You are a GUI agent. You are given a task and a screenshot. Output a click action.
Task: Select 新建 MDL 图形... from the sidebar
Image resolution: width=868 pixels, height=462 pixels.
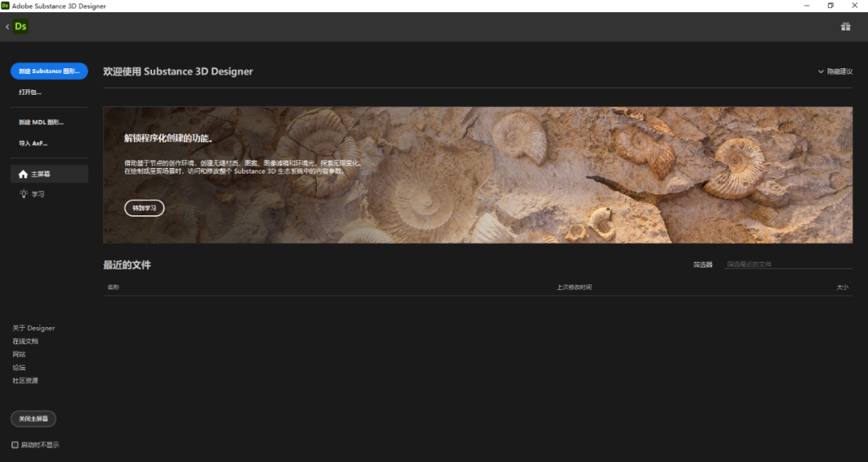(42, 122)
